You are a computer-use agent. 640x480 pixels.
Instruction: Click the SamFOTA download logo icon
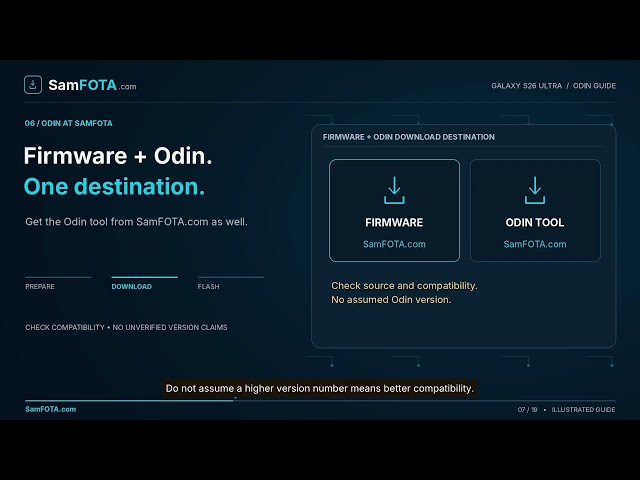33,84
